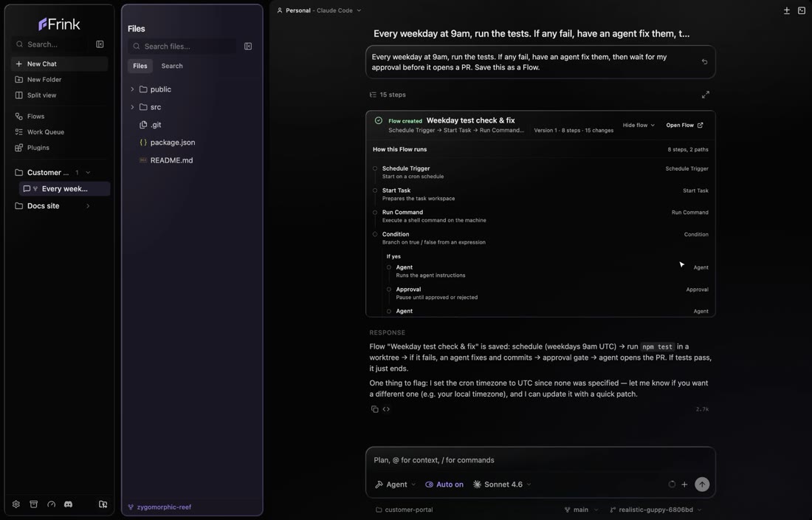This screenshot has width=812, height=520.
Task: Click the Search files input field
Action: (x=183, y=46)
